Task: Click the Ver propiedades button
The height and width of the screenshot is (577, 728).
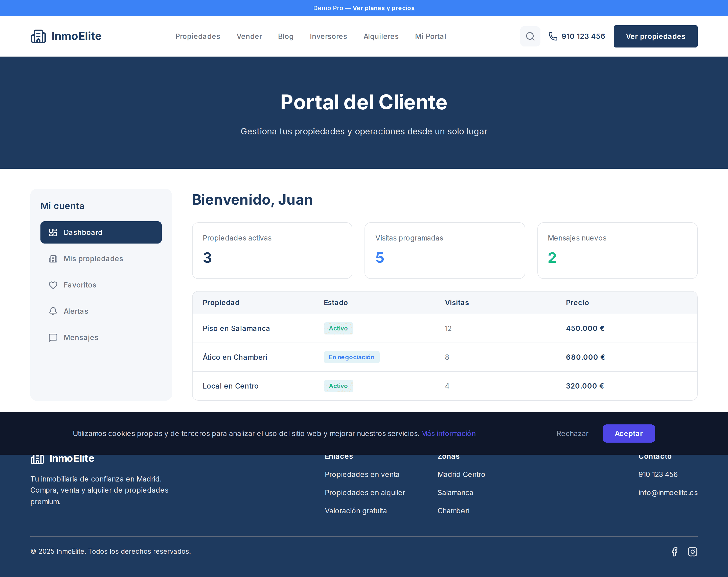Action: click(x=655, y=36)
